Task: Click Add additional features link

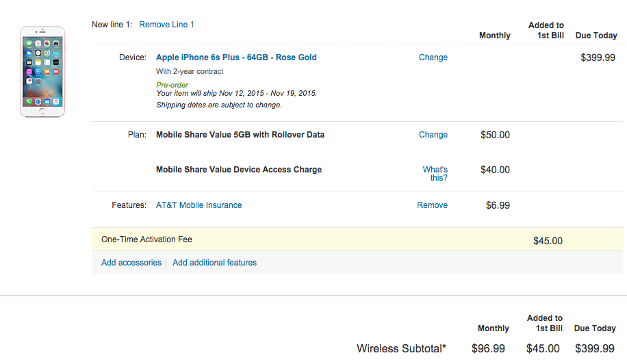Action: pyautogui.click(x=214, y=263)
